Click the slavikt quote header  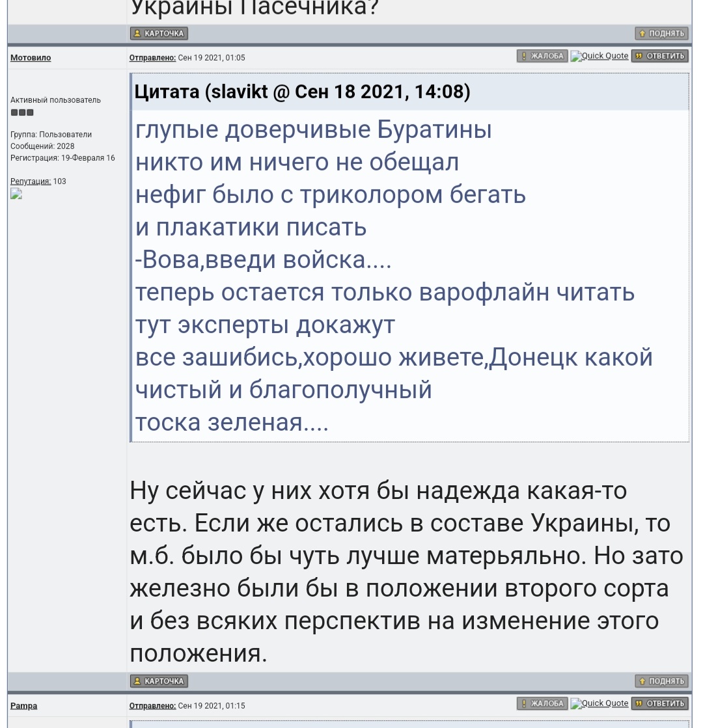[302, 92]
